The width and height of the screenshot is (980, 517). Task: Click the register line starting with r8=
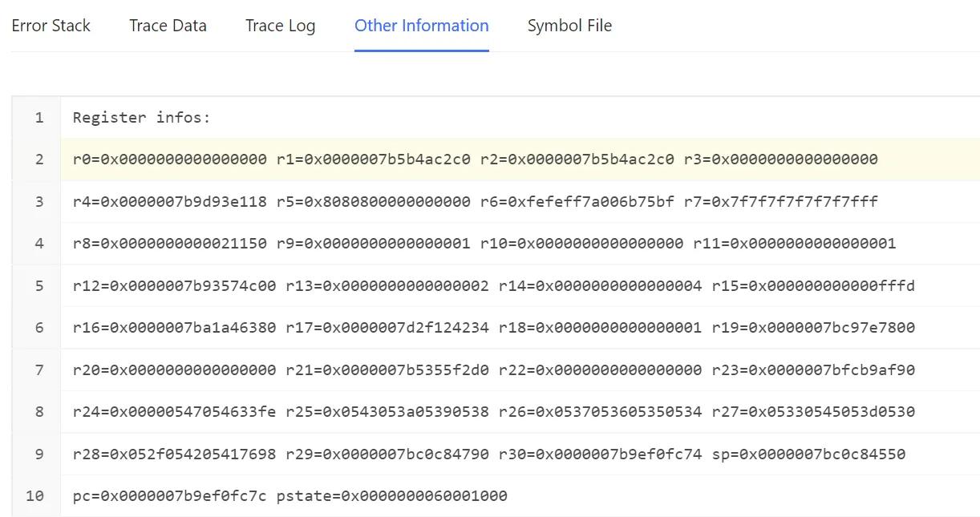[x=484, y=244]
